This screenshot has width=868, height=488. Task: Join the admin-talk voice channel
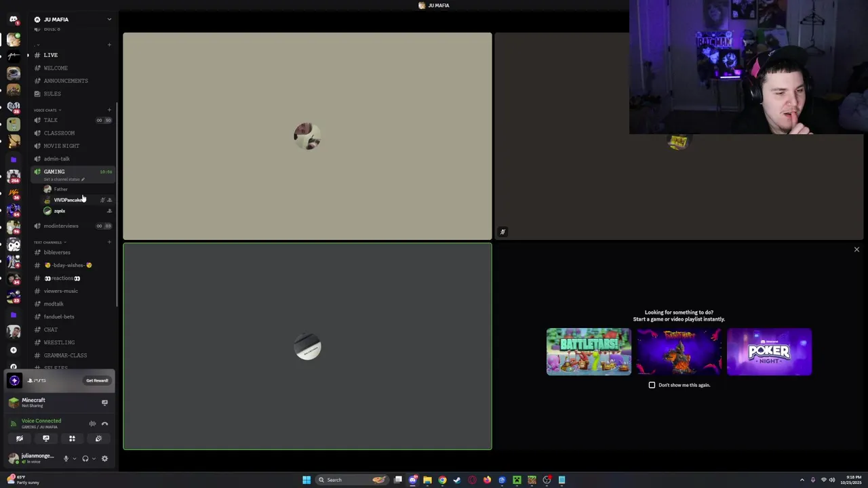click(71, 159)
